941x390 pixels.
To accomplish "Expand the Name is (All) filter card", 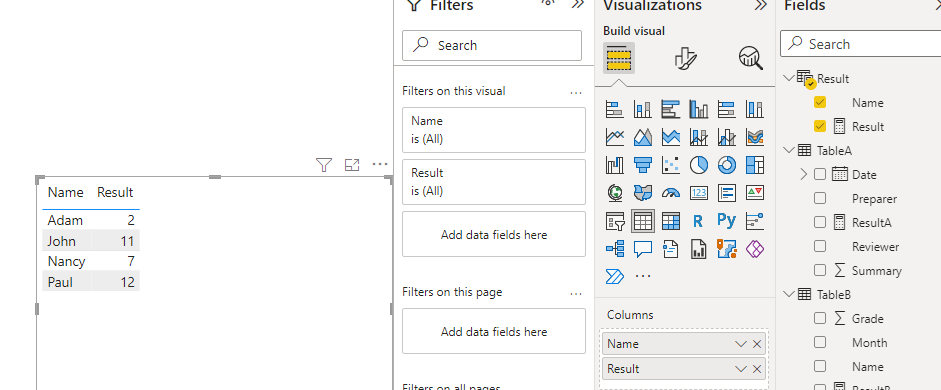I will point(494,130).
